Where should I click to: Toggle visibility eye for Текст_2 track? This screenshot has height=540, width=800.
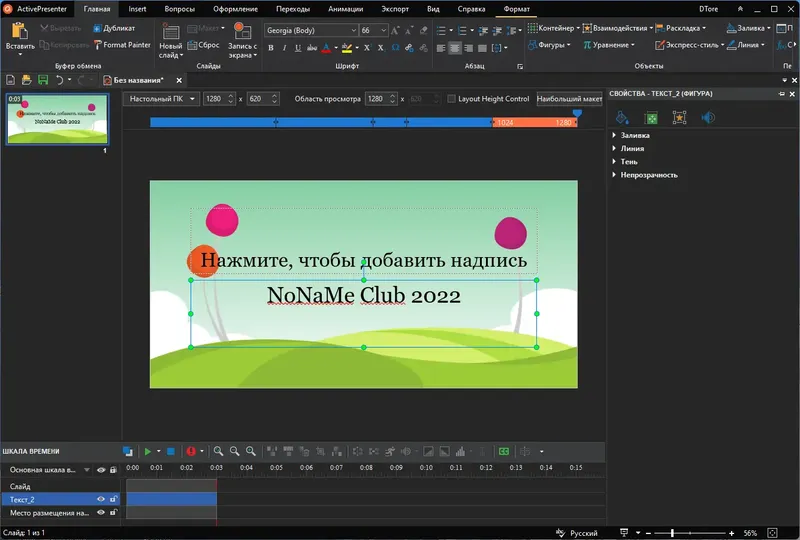pos(100,499)
